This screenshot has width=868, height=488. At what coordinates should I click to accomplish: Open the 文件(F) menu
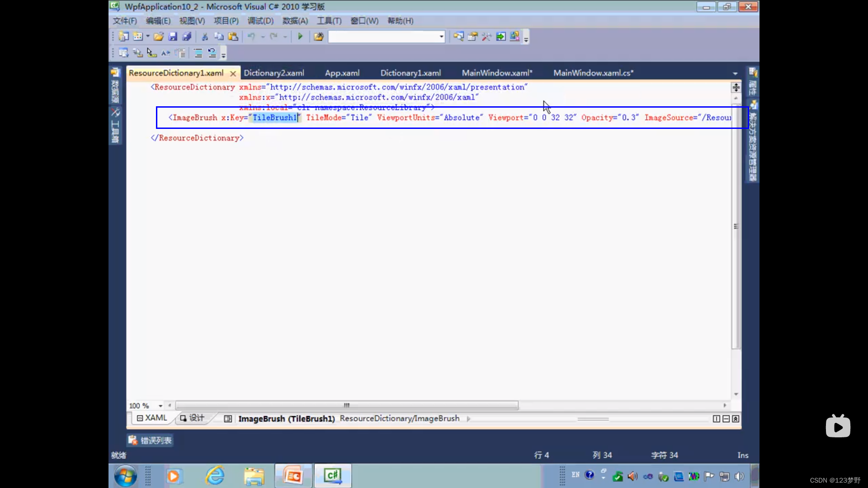point(125,21)
